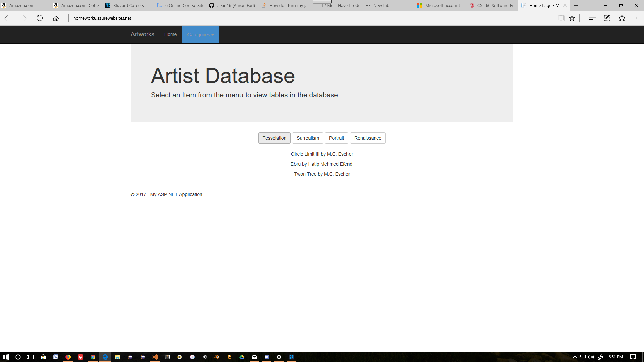Click the Renaissance category button
Image resolution: width=644 pixels, height=362 pixels.
click(x=368, y=138)
